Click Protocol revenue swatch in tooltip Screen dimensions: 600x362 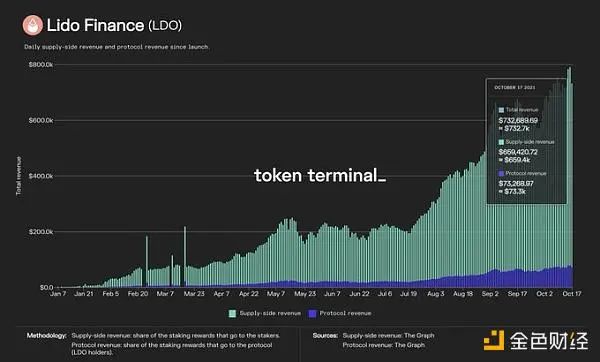pos(501,174)
